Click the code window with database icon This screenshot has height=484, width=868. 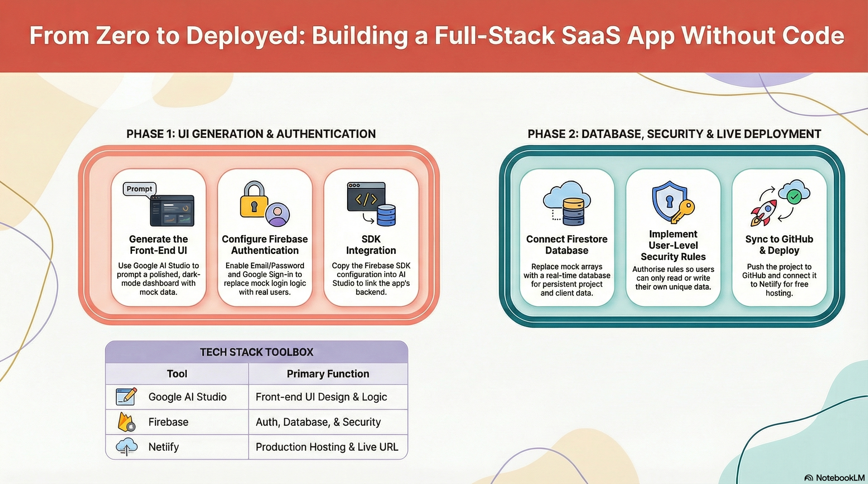point(371,204)
